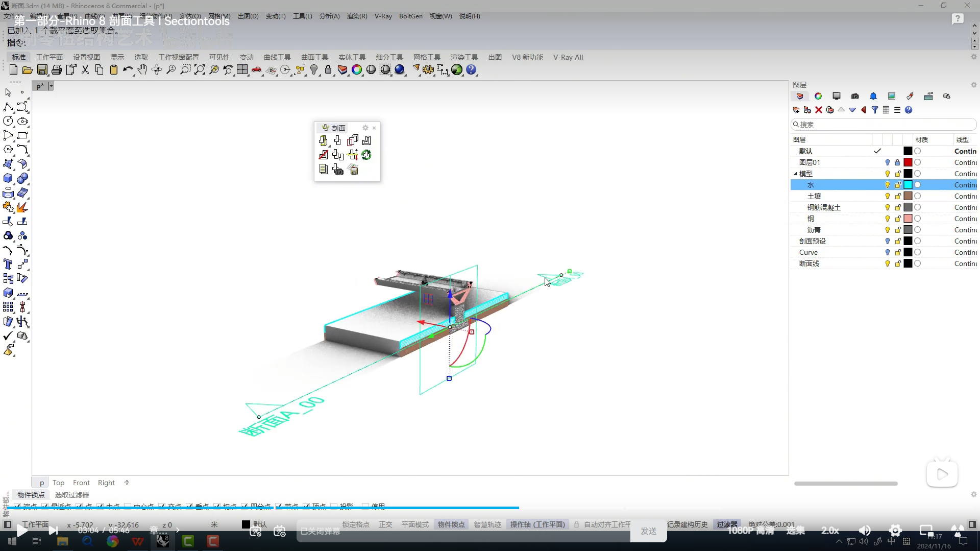Toggle visibility bulb of 土壤 layer
This screenshot has height=551, width=980.
click(888, 196)
